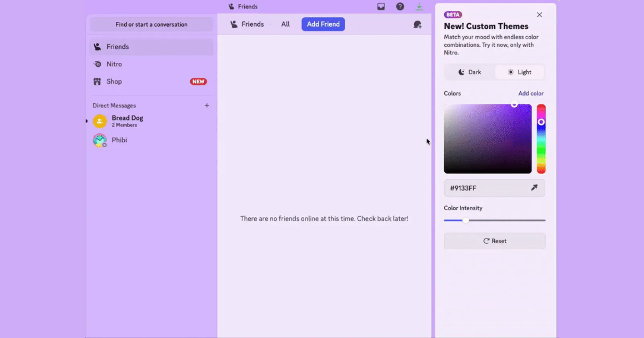Click the hex color field #9133FF
Image resolution: width=644 pixels, height=338 pixels.
(495, 188)
